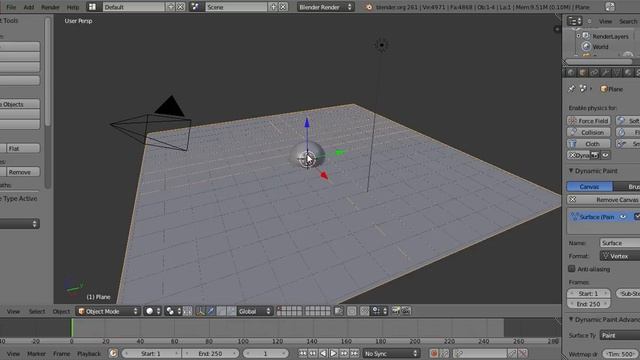Toggle the timeline range control icon
The height and width of the screenshot is (360, 640).
113,353
